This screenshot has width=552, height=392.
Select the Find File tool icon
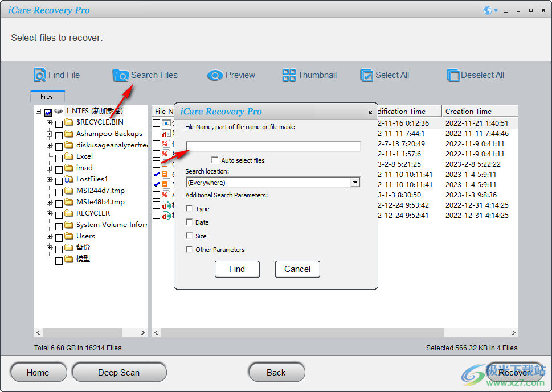click(x=39, y=75)
